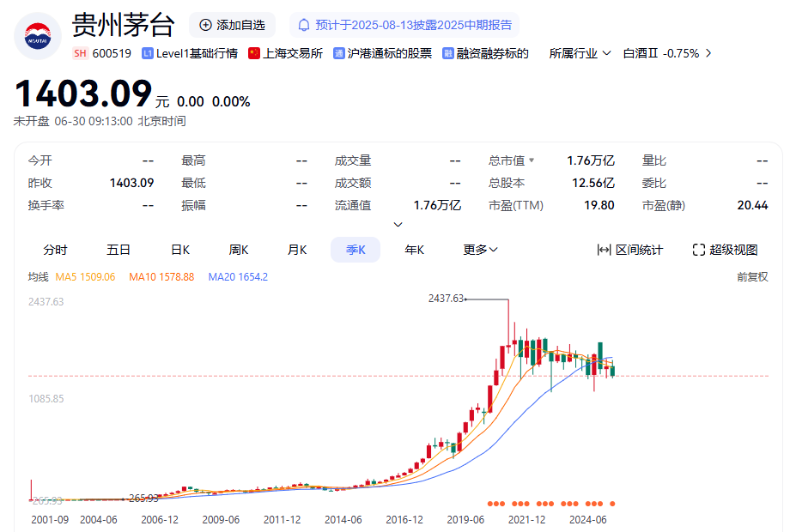Click the SH exchange badge
This screenshot has width=790, height=532.
click(80, 53)
